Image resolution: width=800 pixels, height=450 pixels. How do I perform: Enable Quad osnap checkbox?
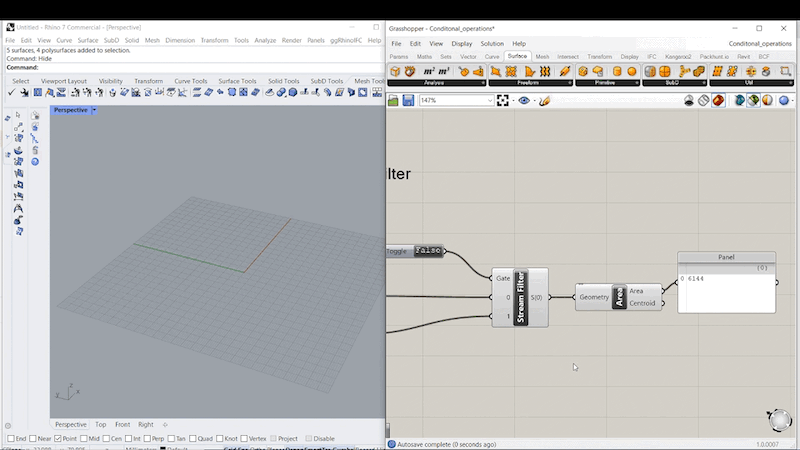(192, 438)
